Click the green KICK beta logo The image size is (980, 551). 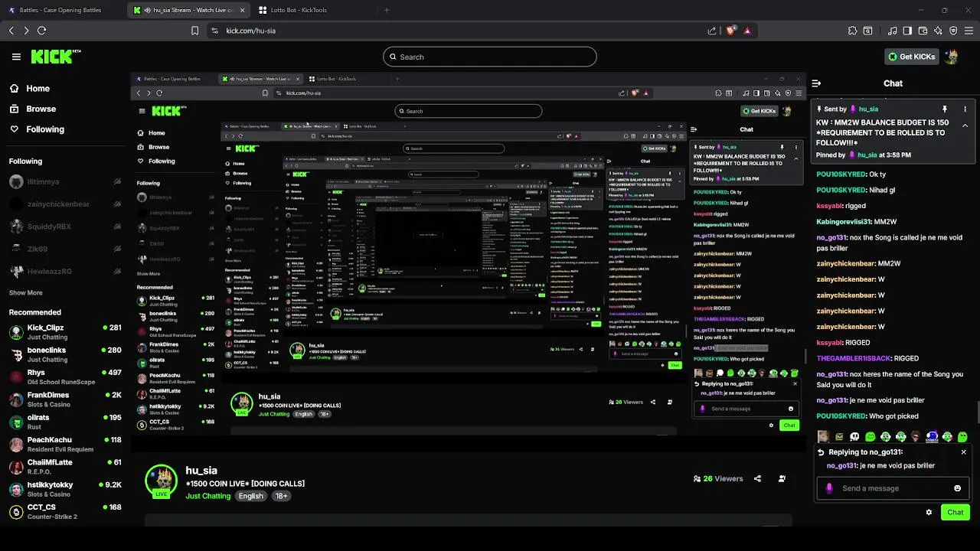(56, 57)
